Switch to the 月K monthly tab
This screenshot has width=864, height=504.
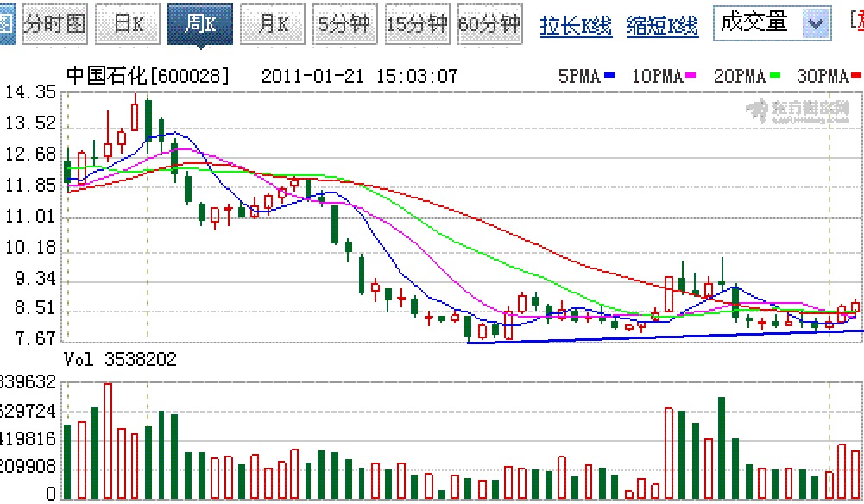click(x=273, y=24)
